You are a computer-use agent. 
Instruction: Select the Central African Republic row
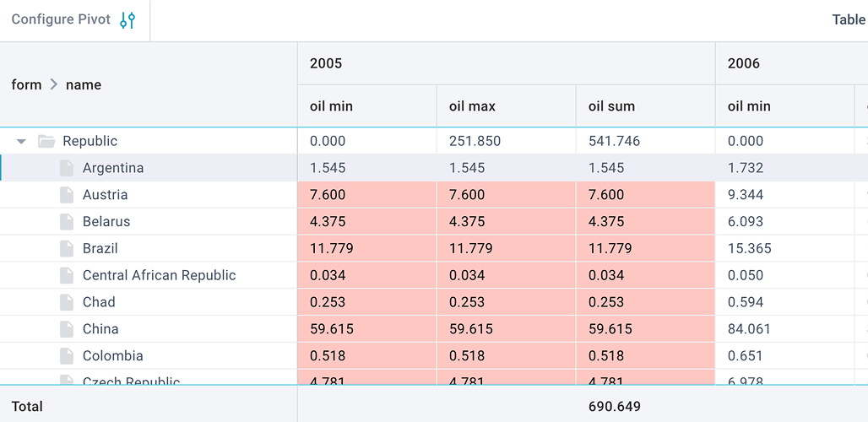(x=159, y=275)
